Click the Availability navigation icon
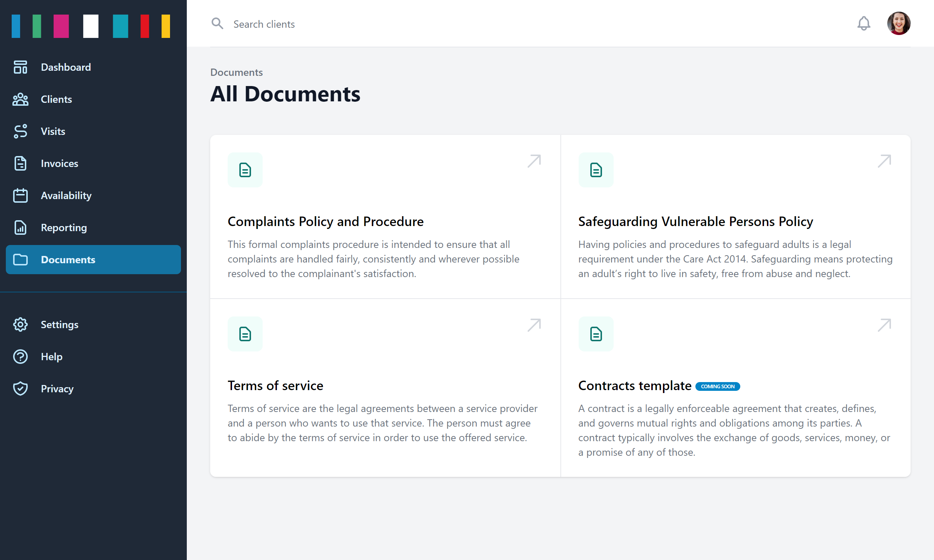 tap(20, 195)
